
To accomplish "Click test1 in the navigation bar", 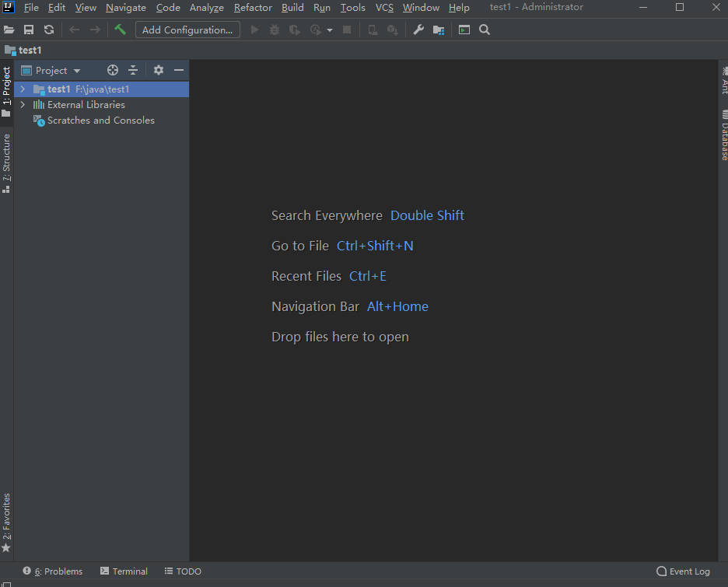I will pos(23,50).
